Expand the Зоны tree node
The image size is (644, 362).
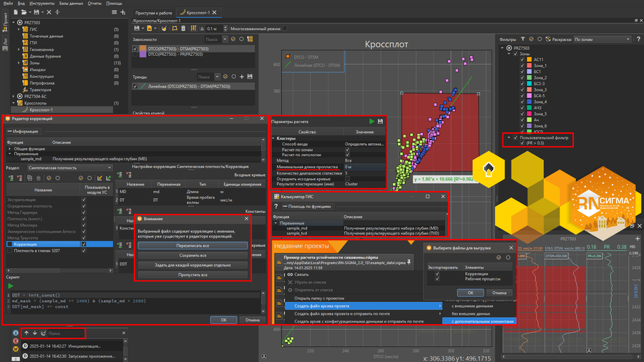coord(20,63)
